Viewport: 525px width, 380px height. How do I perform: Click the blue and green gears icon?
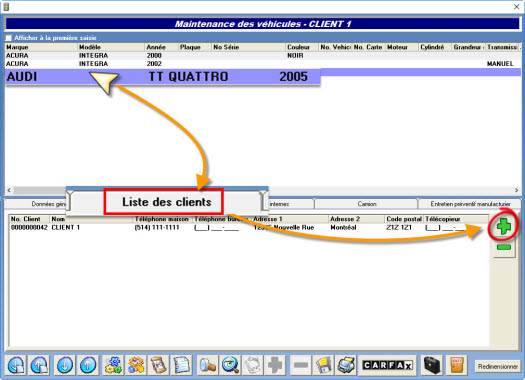click(x=113, y=365)
